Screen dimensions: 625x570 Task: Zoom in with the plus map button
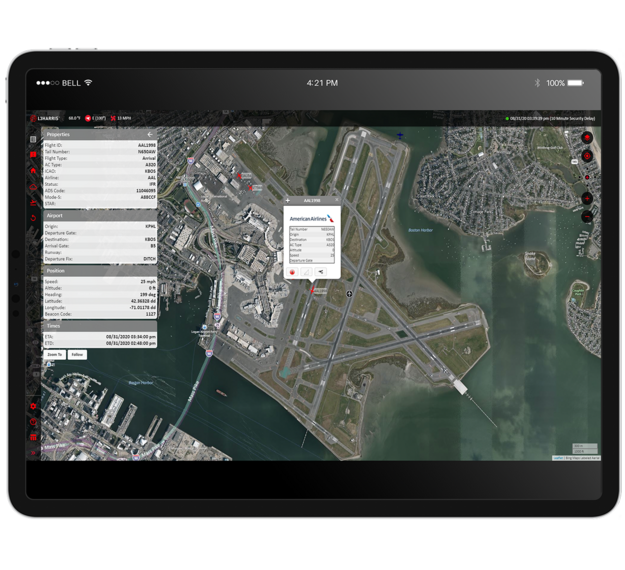click(x=587, y=199)
